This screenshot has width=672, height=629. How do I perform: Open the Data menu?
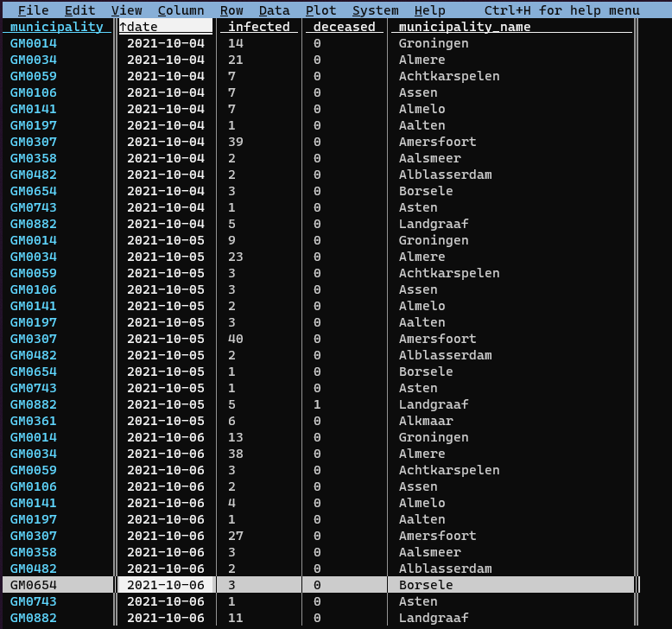coord(275,10)
